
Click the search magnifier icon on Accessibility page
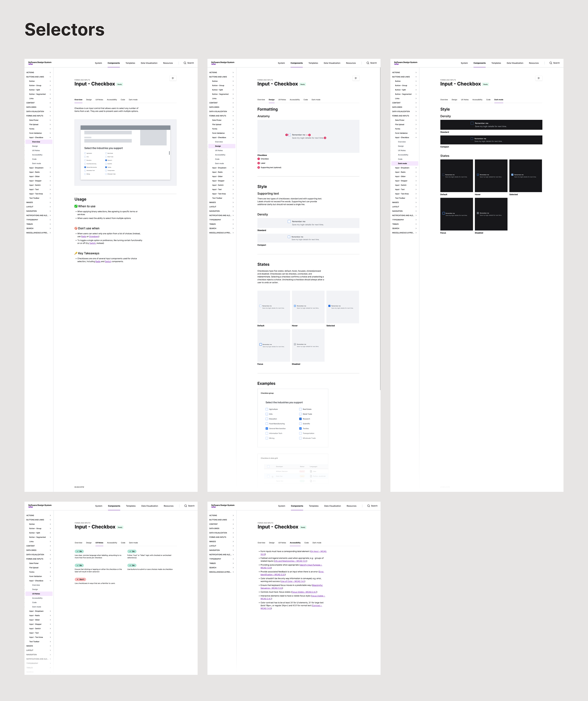[368, 506]
